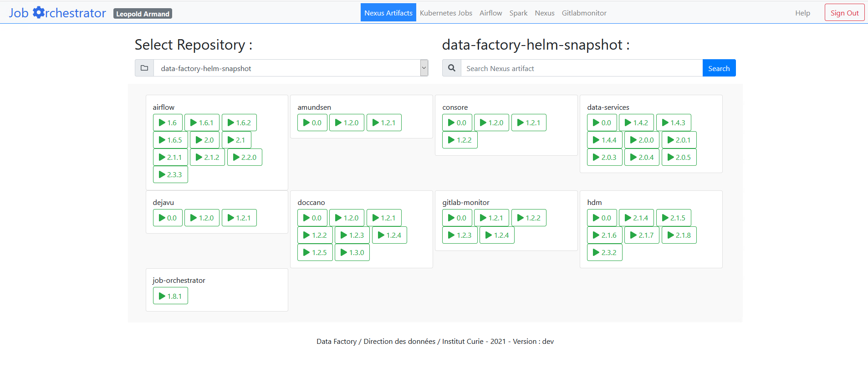Run dejavu version 0.0
This screenshot has height=368, width=868.
coord(168,218)
